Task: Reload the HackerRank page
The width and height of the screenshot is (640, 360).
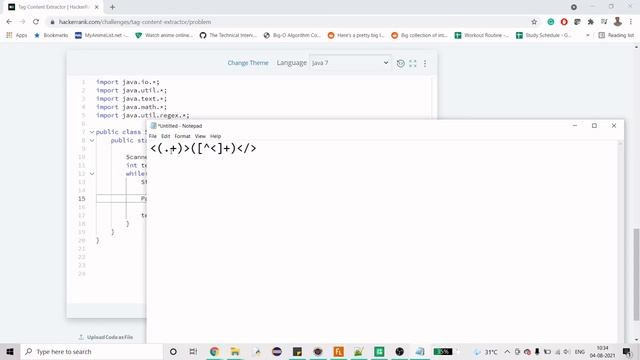Action: point(36,22)
